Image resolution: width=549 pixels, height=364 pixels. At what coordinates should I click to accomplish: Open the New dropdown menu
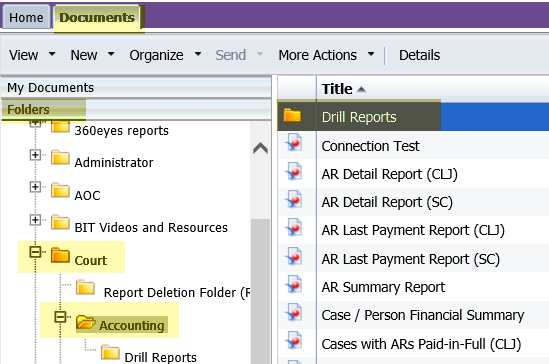click(x=92, y=55)
